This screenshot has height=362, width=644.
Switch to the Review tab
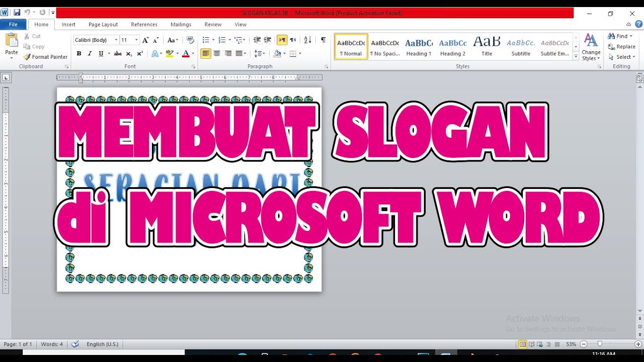click(213, 24)
